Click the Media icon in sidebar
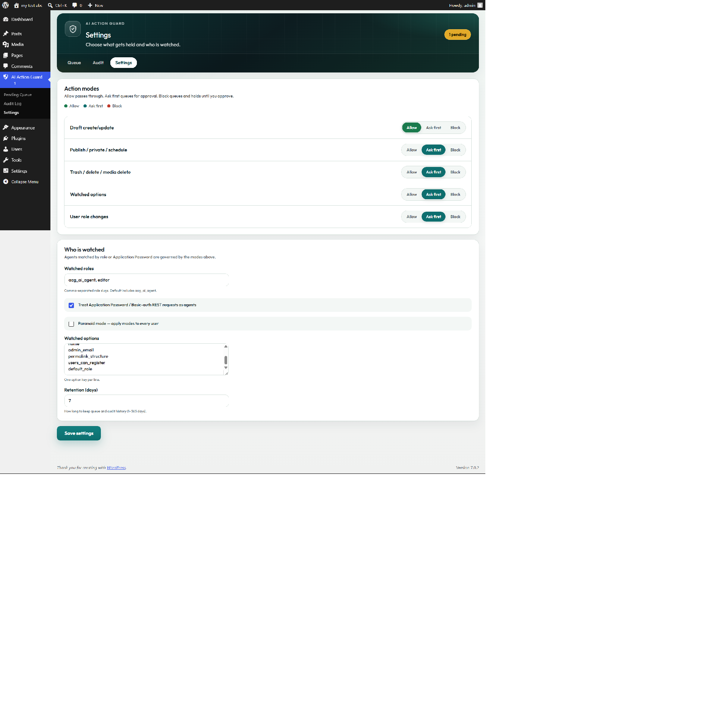Viewport: 728px width, 711px height. pyautogui.click(x=6, y=44)
